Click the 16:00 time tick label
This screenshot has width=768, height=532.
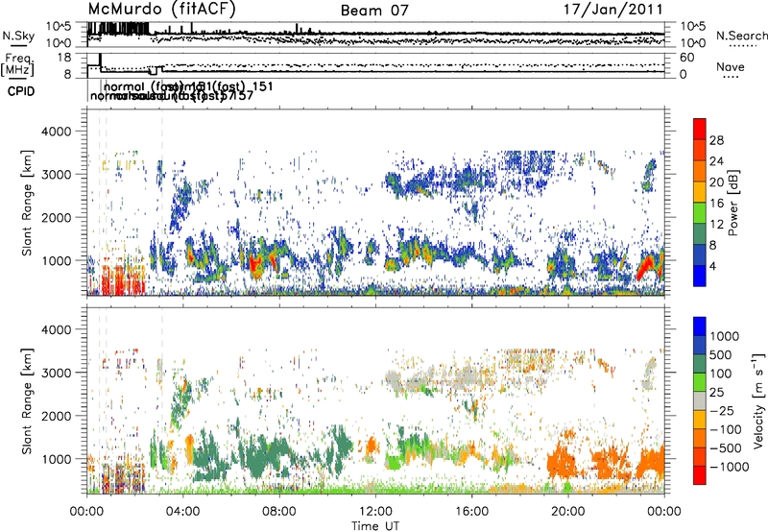click(471, 512)
